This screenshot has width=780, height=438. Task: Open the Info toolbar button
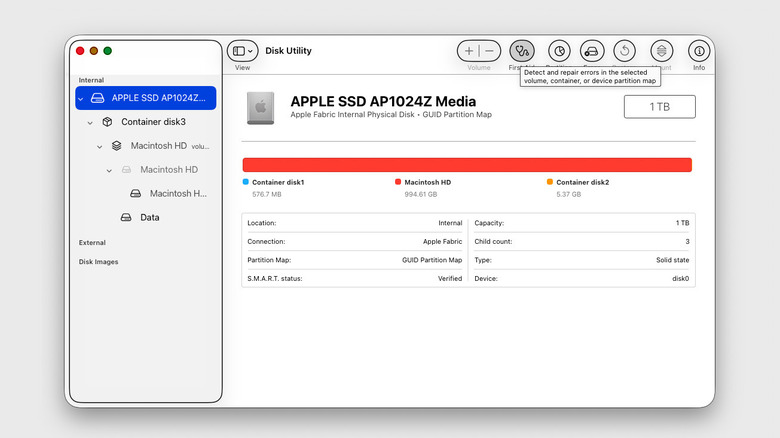coord(699,51)
